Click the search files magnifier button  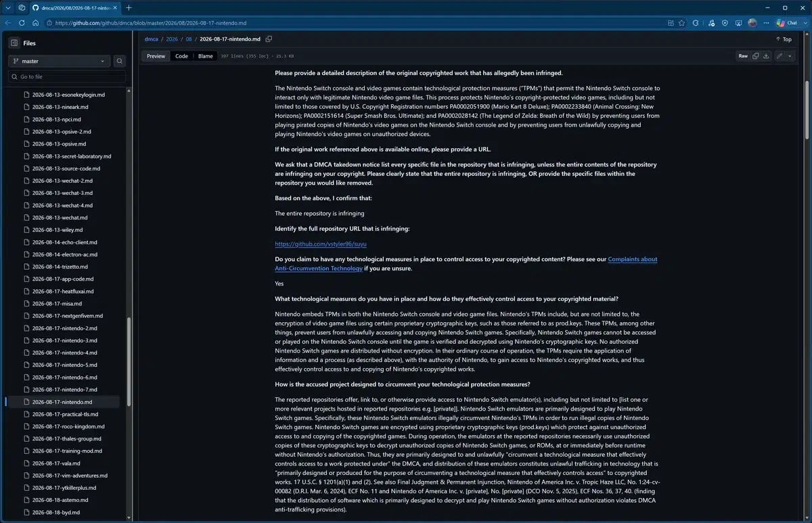(x=120, y=61)
